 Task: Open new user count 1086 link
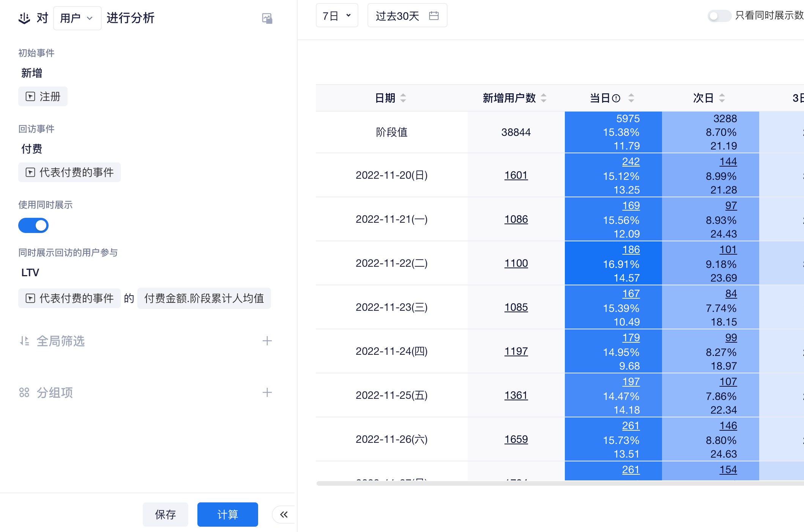516,219
